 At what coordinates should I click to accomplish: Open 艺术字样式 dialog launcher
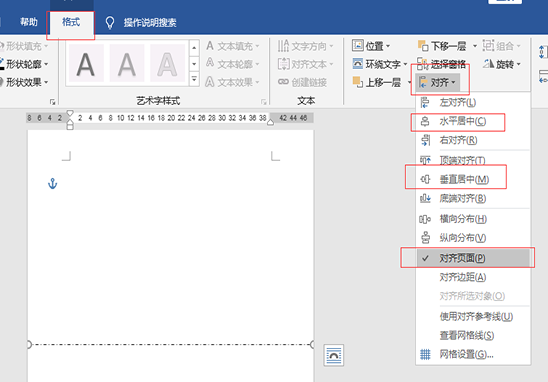pyautogui.click(x=264, y=102)
